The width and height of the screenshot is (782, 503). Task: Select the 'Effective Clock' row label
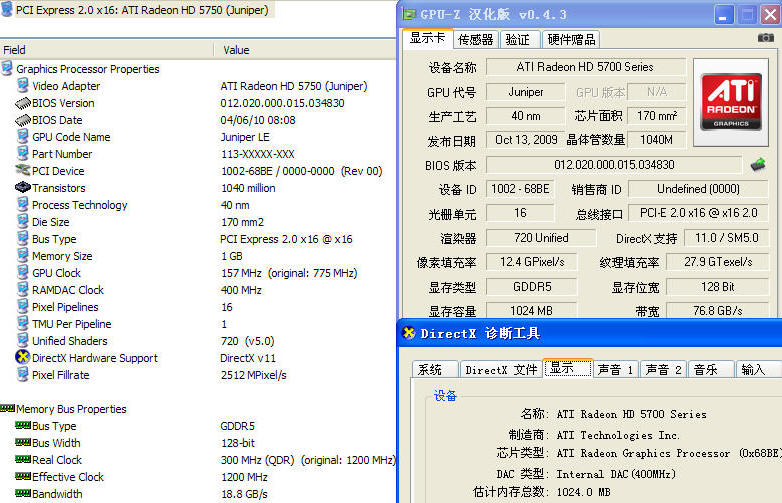[x=68, y=477]
